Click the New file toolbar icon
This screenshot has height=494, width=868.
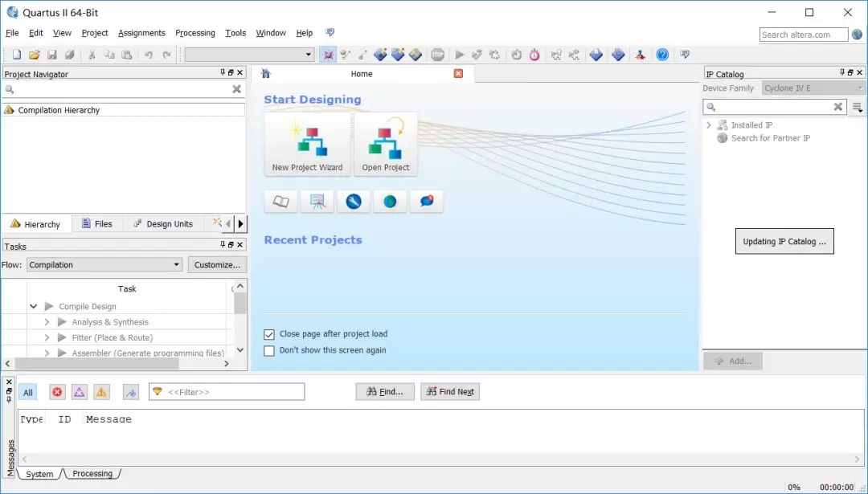(x=15, y=54)
